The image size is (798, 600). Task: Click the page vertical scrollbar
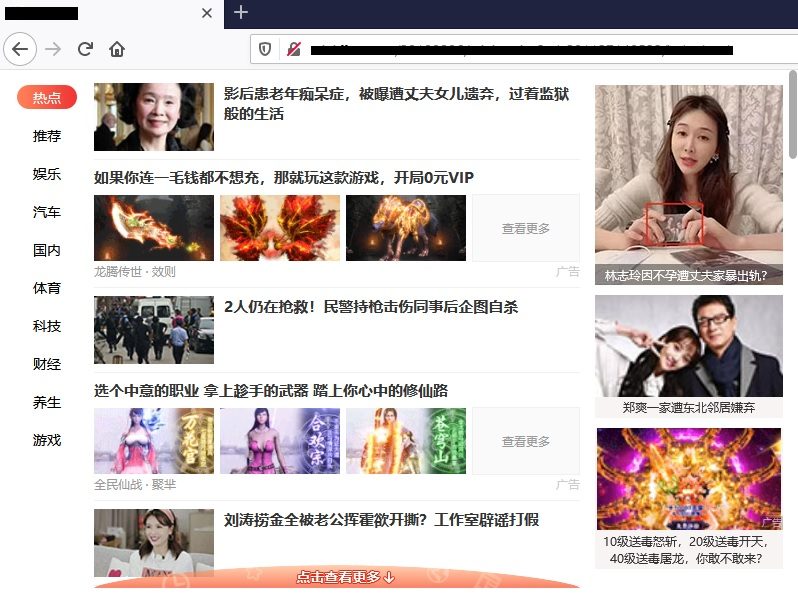(793, 120)
